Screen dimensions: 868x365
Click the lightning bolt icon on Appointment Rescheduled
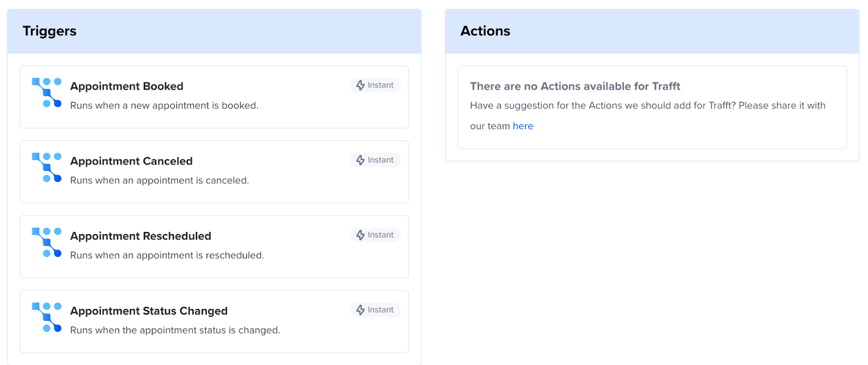pos(360,235)
